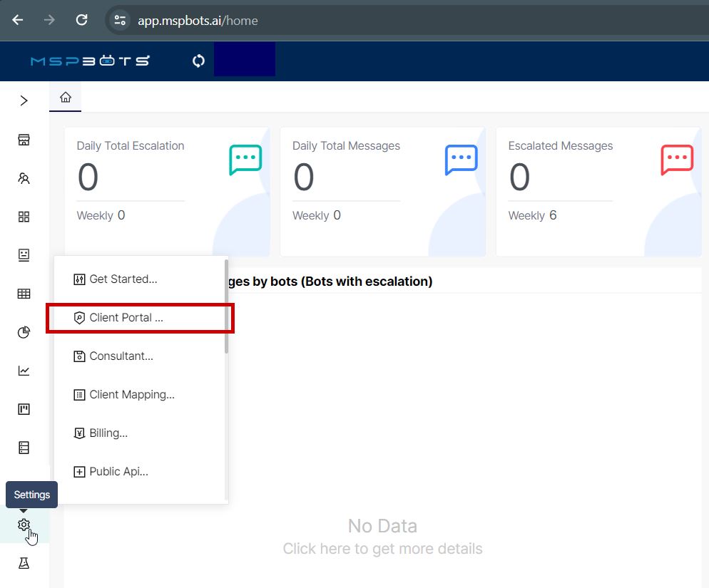The height and width of the screenshot is (588, 709).
Task: Switch to the Home tab
Action: coord(65,96)
